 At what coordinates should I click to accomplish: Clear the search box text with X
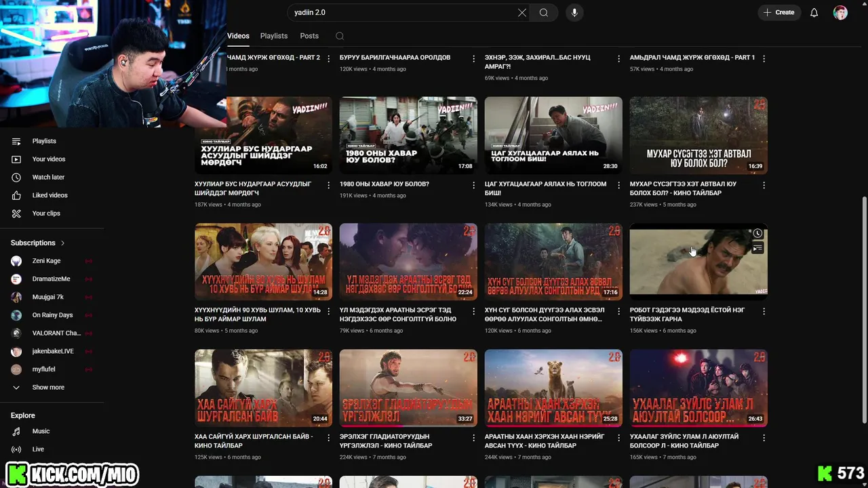pyautogui.click(x=522, y=13)
